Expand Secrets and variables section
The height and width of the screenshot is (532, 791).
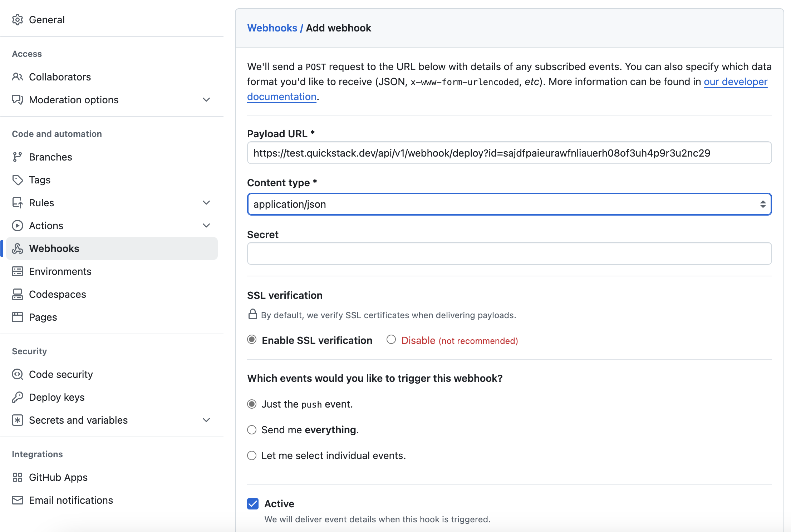[206, 420]
